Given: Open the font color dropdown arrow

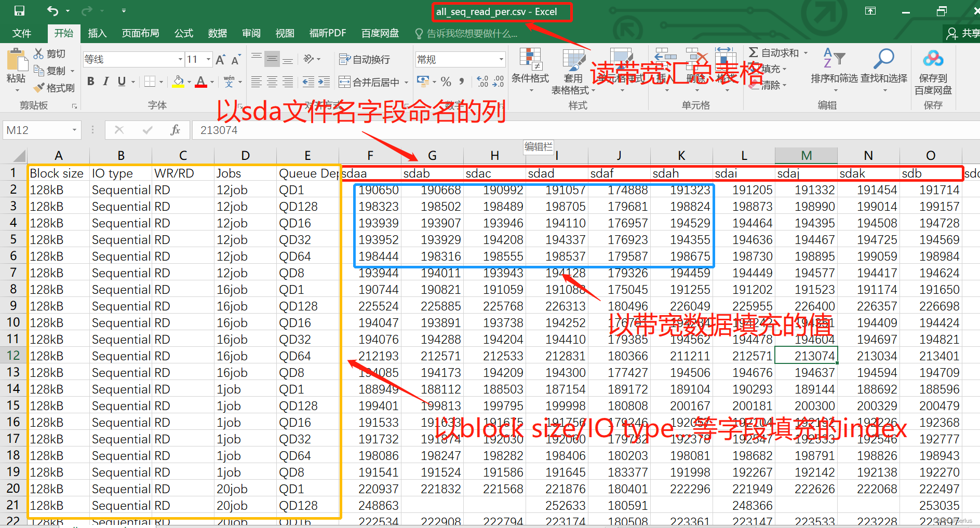Looking at the screenshot, I should click(x=212, y=82).
